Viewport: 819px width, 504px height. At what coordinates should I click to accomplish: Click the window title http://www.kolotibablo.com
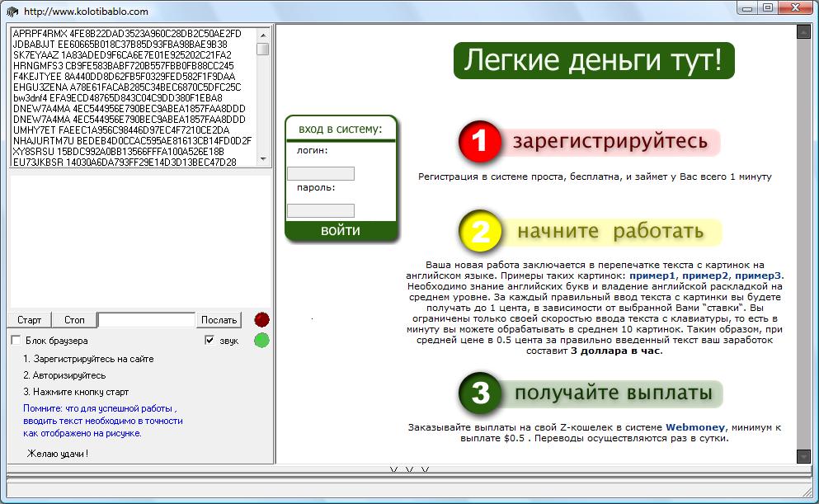tap(86, 12)
